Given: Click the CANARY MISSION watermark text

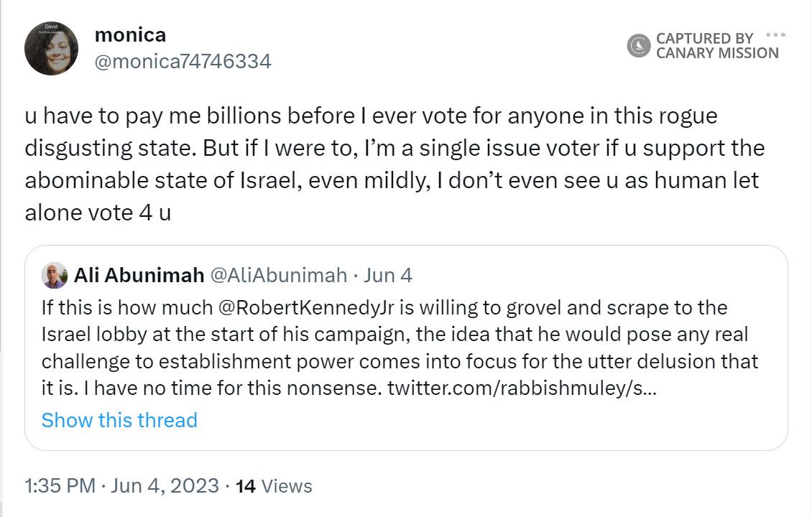Looking at the screenshot, I should 716,53.
